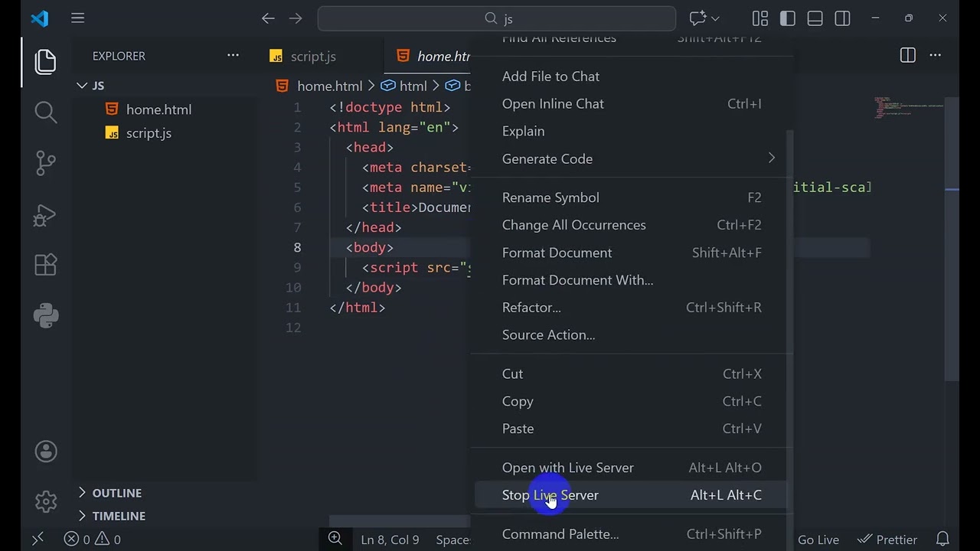The height and width of the screenshot is (551, 980).
Task: Open the Copilot chat icon in title bar
Action: [697, 18]
